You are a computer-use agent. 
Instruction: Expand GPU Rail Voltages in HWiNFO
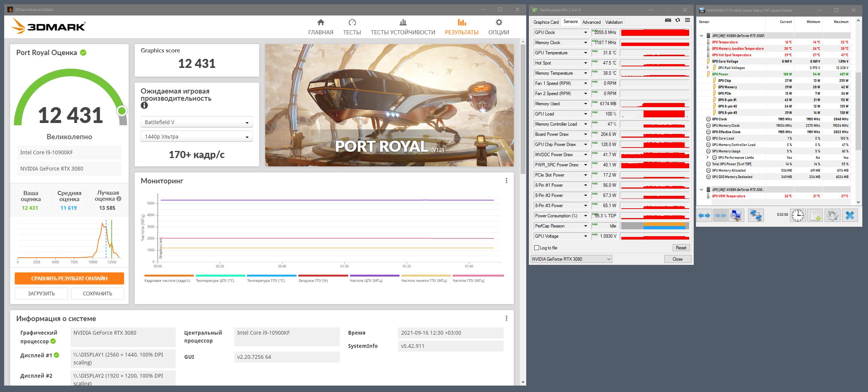[708, 68]
